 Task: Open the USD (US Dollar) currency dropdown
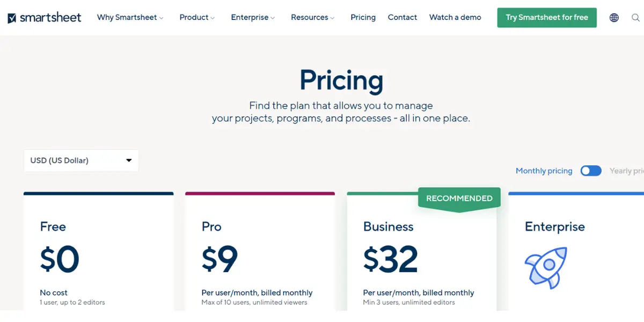click(81, 160)
